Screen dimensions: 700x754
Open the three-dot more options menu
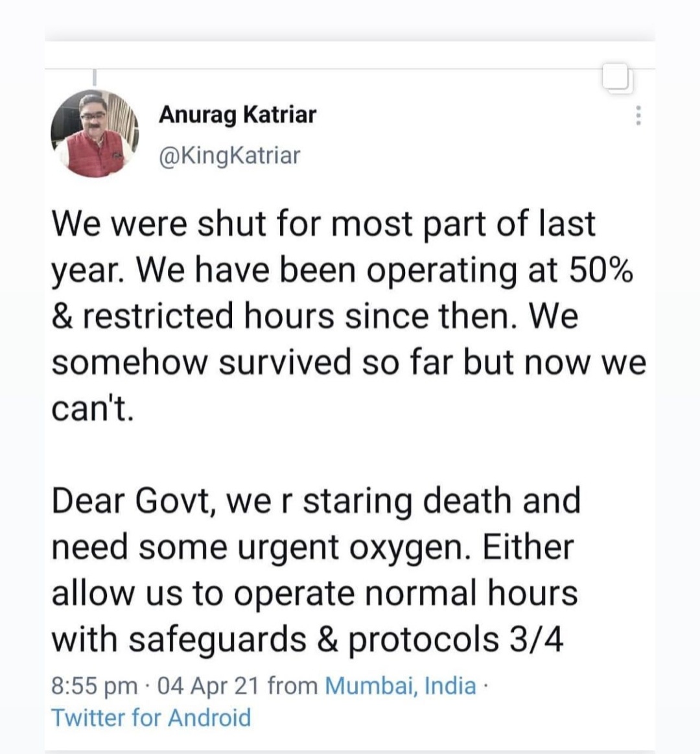pyautogui.click(x=638, y=116)
